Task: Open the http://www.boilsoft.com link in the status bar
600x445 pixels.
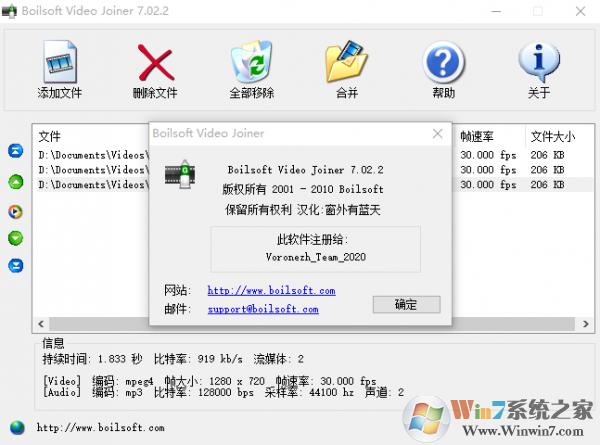Action: tap(101, 427)
